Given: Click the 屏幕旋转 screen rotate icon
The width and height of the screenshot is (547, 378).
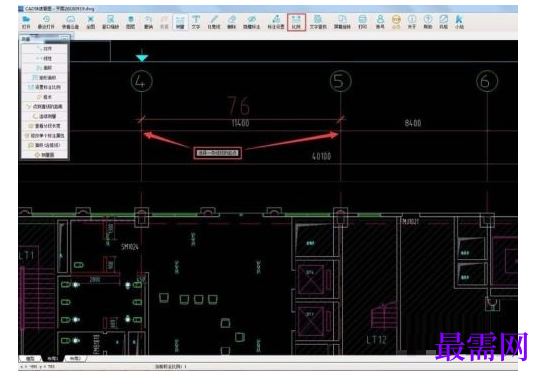Looking at the screenshot, I should (x=342, y=22).
